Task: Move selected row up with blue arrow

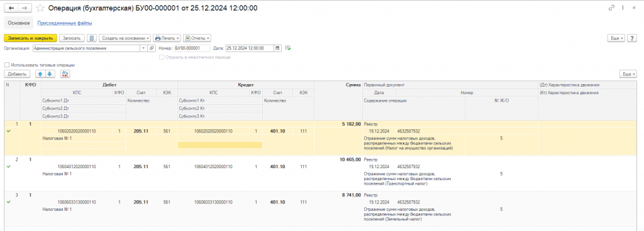Action: pyautogui.click(x=41, y=74)
